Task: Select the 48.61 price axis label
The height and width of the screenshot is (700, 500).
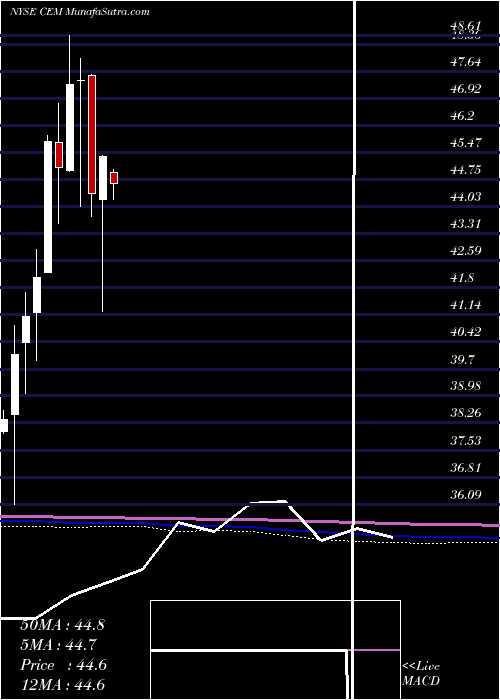Action: pos(465,28)
